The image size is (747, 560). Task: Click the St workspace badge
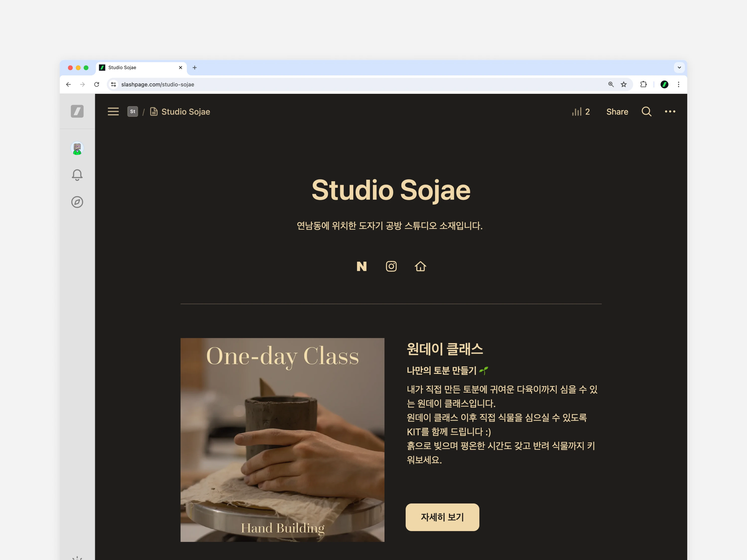pyautogui.click(x=132, y=112)
